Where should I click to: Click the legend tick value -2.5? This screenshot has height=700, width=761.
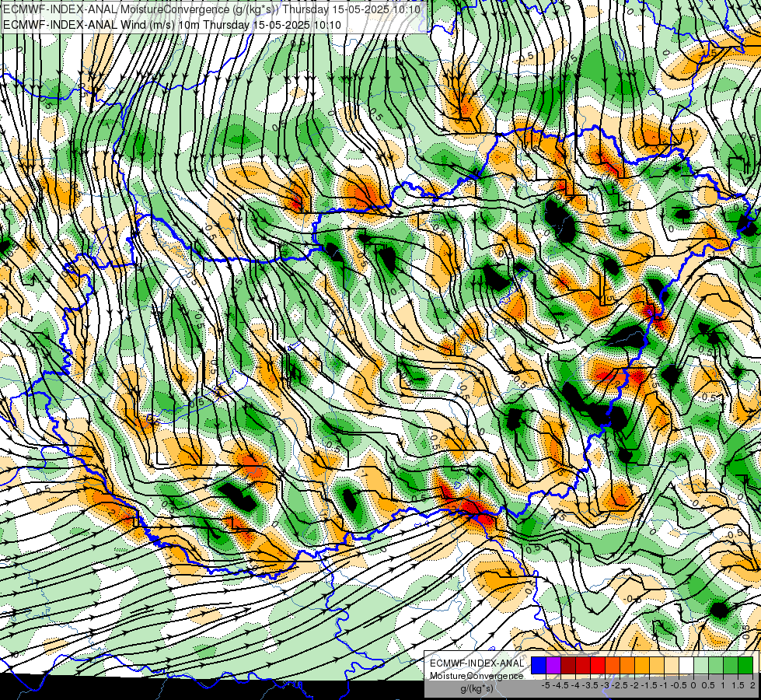[x=620, y=685]
